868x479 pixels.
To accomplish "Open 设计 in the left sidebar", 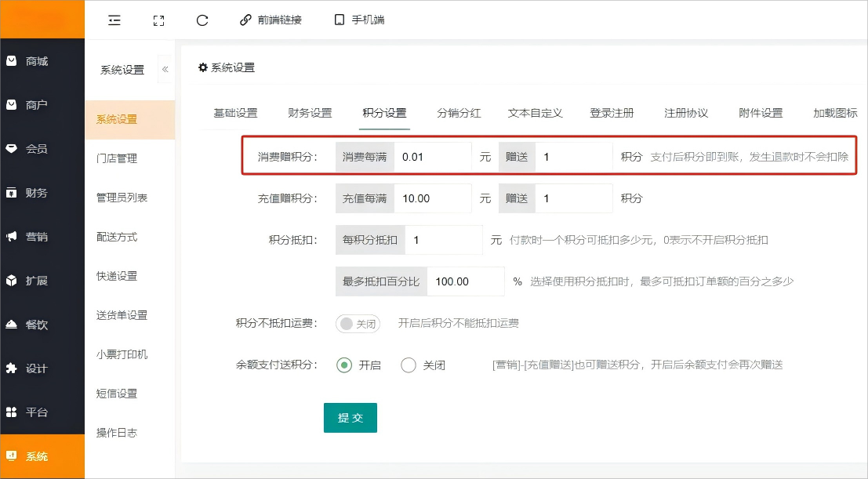I will click(x=36, y=368).
